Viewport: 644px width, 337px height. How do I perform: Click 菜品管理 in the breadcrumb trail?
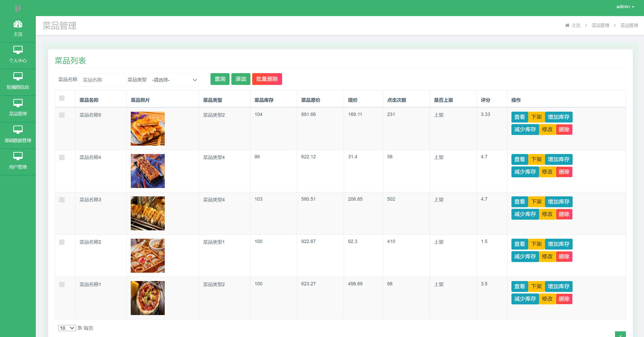coord(600,25)
